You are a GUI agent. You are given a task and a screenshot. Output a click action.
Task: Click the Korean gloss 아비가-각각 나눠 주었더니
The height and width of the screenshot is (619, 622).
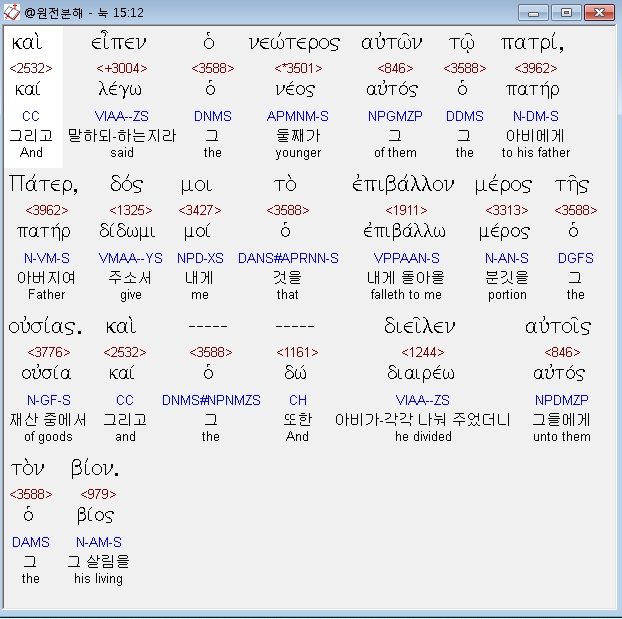[x=422, y=420]
